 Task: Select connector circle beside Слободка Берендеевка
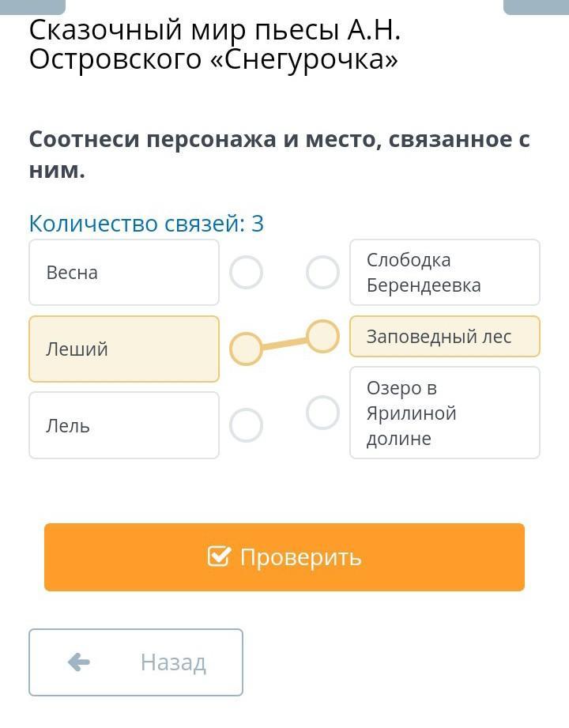click(x=322, y=273)
